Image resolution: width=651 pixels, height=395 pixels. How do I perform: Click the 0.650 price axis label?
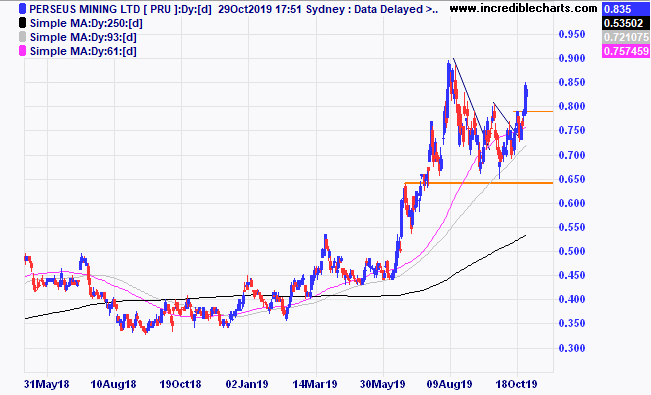[572, 179]
